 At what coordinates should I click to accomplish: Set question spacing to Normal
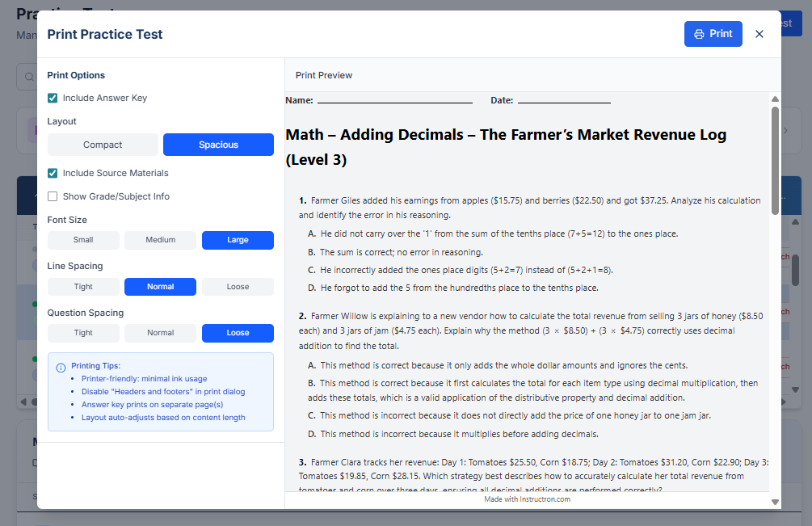(160, 333)
